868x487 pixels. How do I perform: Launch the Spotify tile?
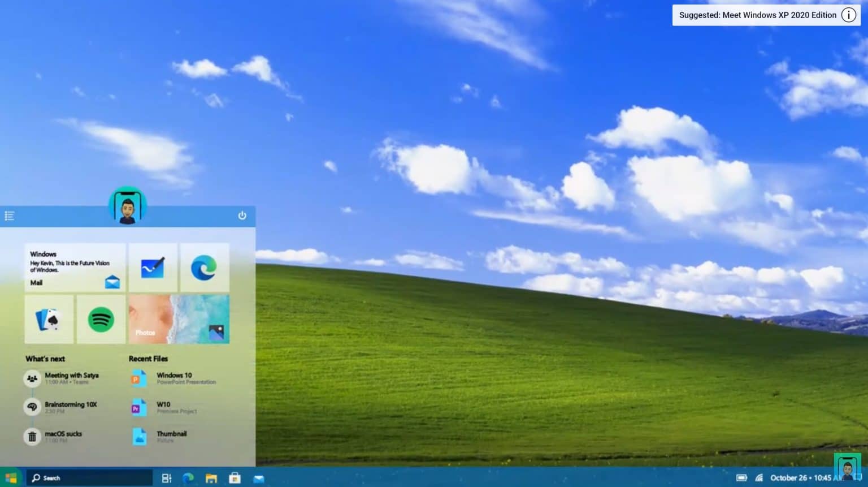point(101,319)
